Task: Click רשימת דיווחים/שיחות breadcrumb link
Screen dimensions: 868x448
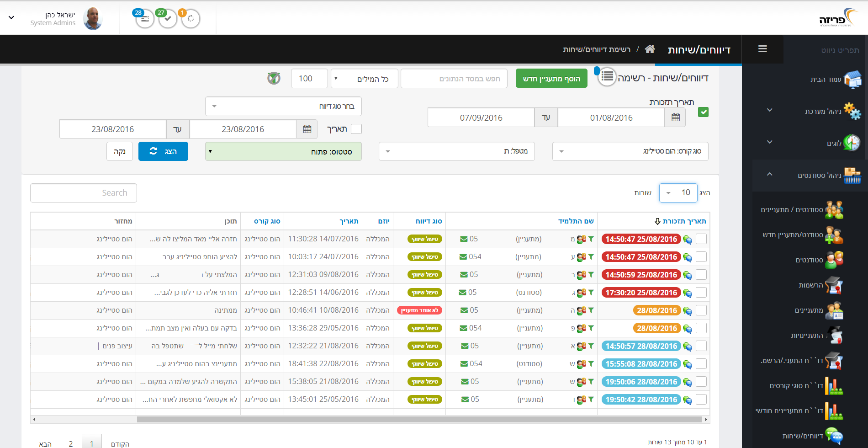Action: [597, 49]
